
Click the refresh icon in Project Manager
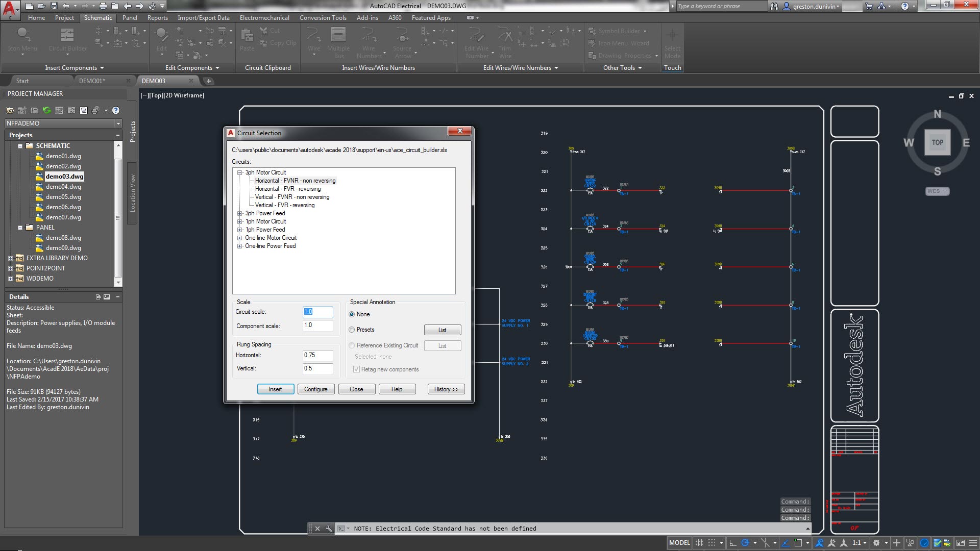pos(47,110)
